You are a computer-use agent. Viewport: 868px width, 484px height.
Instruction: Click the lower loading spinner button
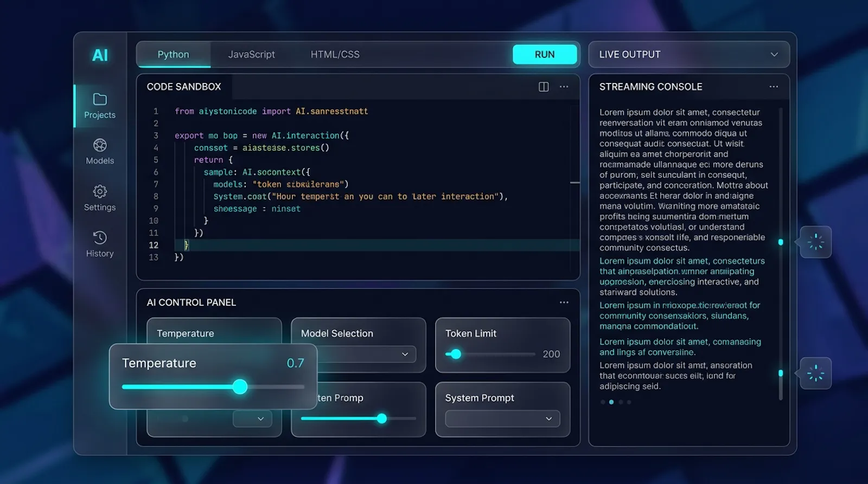pos(815,373)
